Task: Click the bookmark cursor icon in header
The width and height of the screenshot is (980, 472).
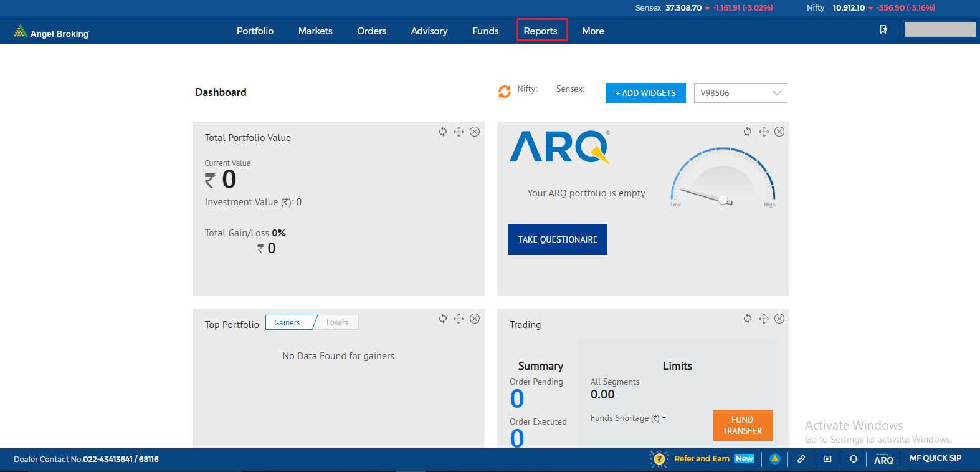Action: point(883,29)
